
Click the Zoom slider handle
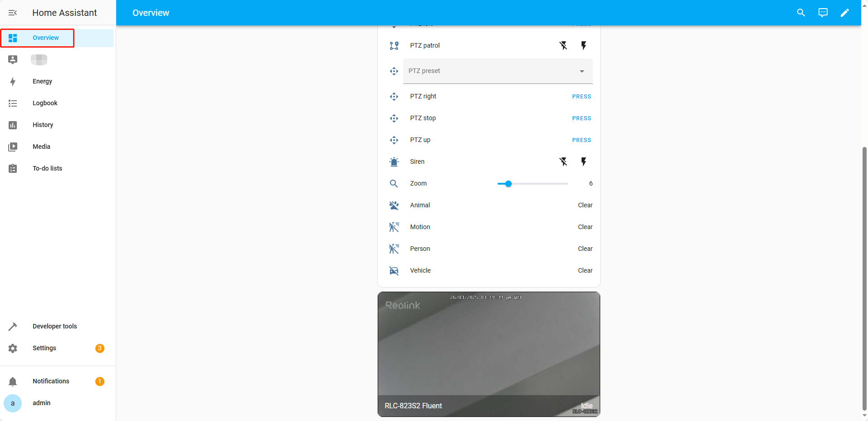coord(508,184)
